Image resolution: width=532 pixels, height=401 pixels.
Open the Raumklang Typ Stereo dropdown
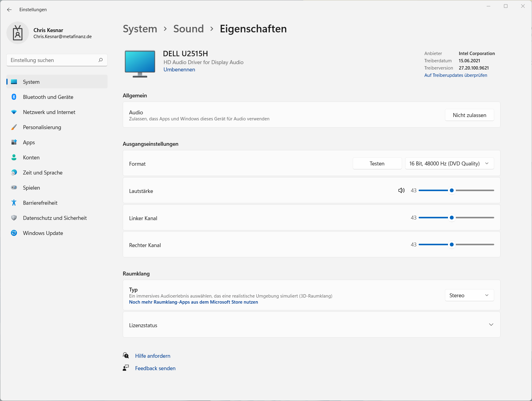click(x=469, y=295)
